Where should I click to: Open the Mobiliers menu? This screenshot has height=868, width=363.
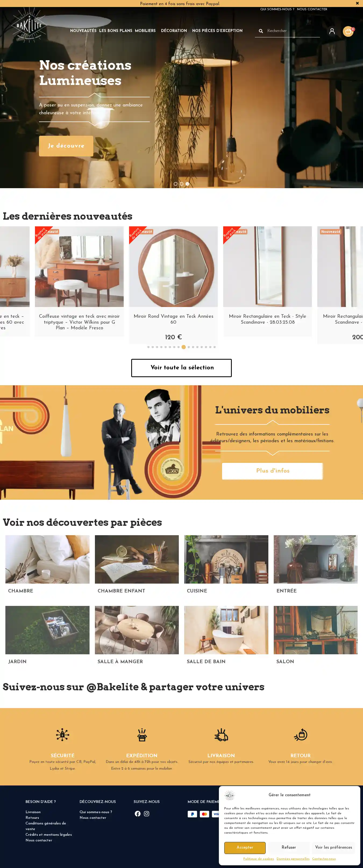145,31
